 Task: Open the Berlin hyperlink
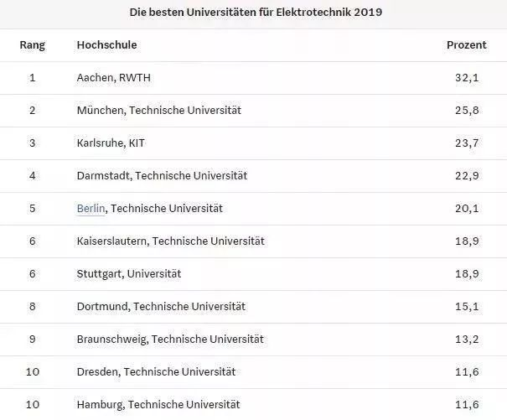[91, 209]
